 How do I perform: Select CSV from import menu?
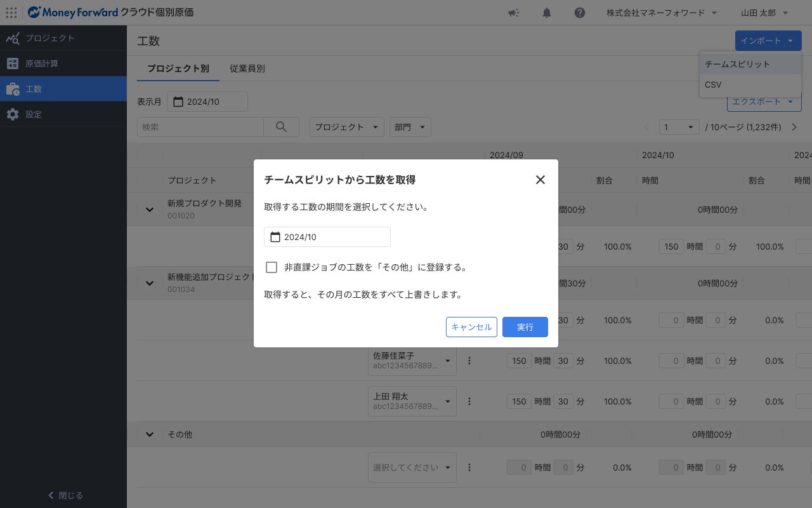click(713, 84)
